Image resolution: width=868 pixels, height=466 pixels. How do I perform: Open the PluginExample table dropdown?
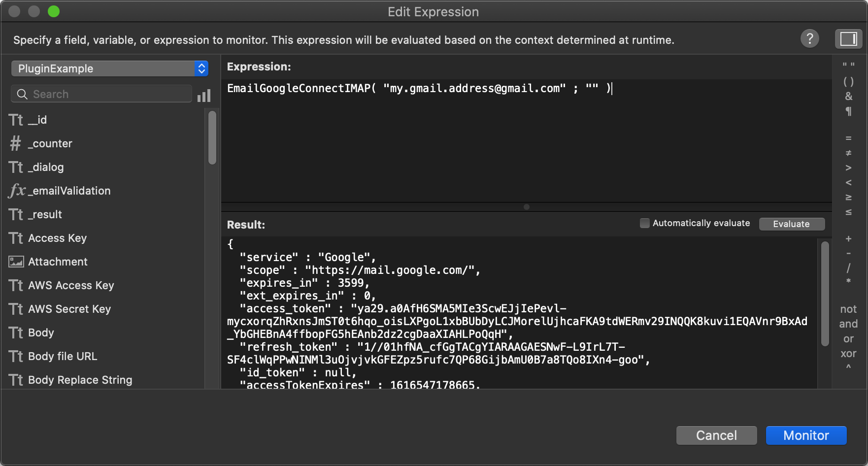coord(110,68)
